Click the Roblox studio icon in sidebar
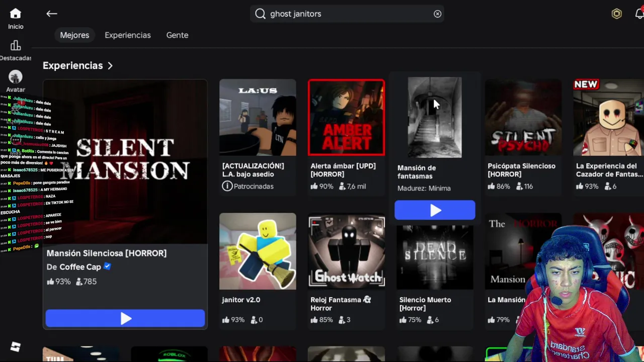 15,346
